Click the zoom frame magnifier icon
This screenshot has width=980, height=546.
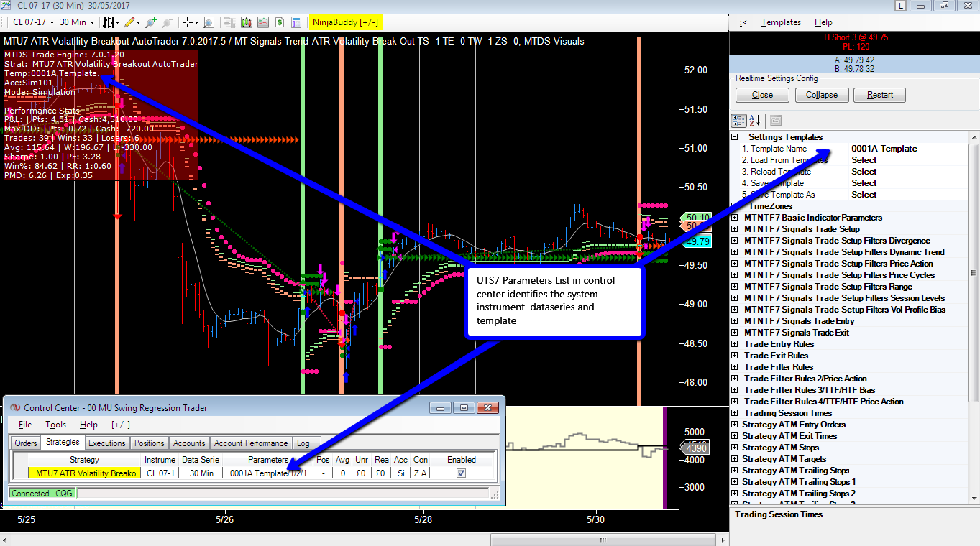point(209,22)
